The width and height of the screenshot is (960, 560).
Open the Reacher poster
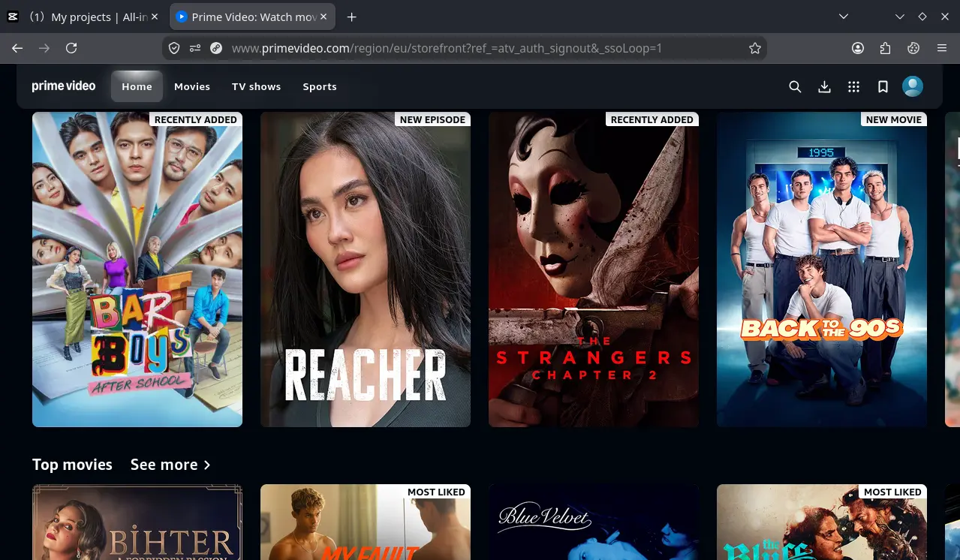tap(366, 269)
